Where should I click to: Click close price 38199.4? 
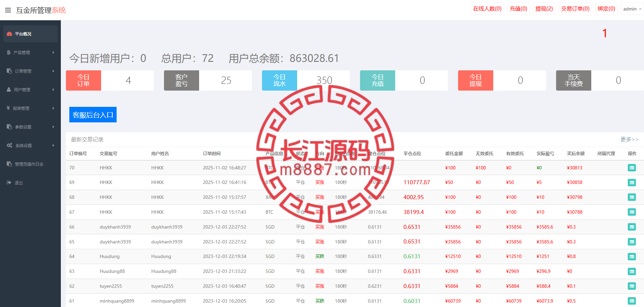(x=413, y=212)
